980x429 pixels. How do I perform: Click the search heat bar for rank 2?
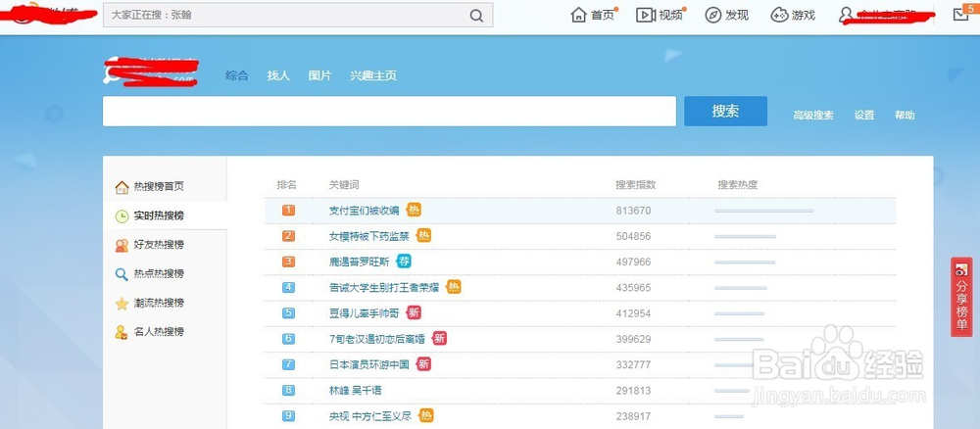tap(745, 236)
